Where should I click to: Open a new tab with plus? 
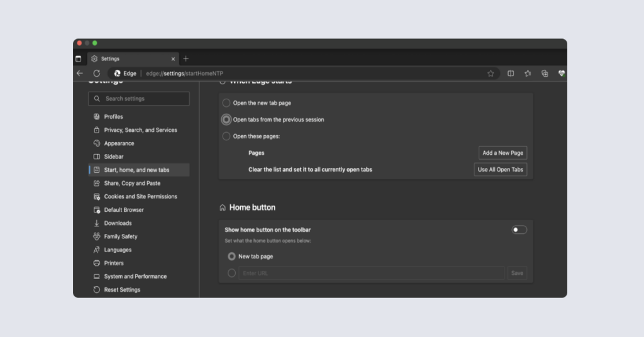coord(186,58)
